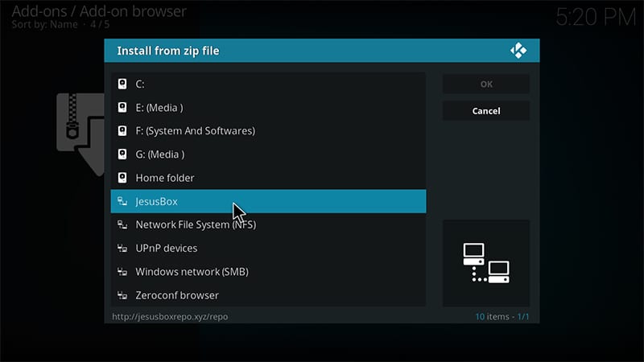Screen dimensions: 644x362
Task: Click the JesusBox network source icon
Action: tap(122, 201)
